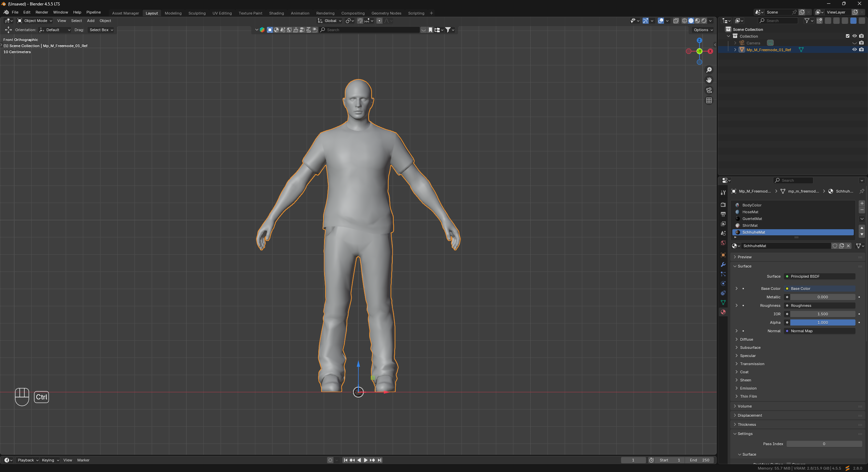Open the Edit menu
The image size is (868, 472).
click(x=26, y=12)
